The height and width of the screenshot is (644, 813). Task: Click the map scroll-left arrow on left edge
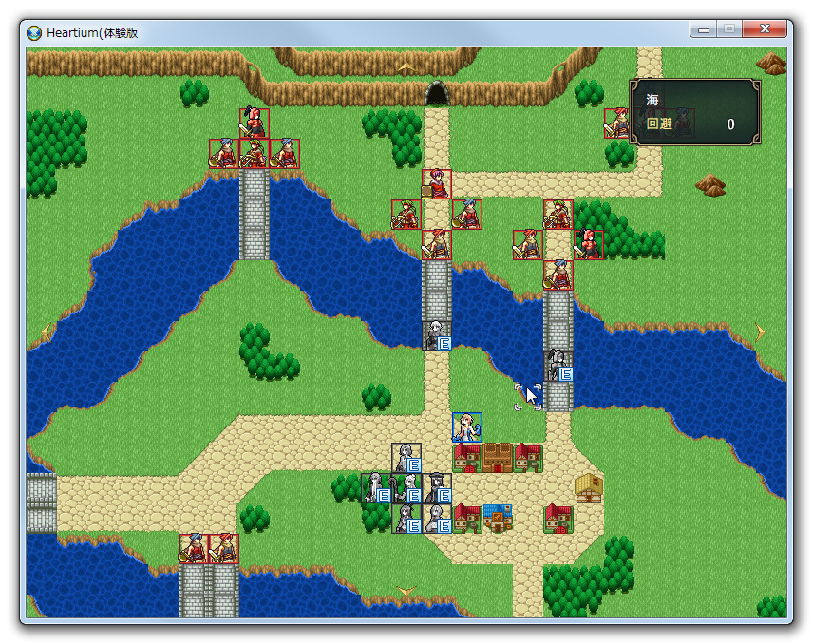click(47, 331)
